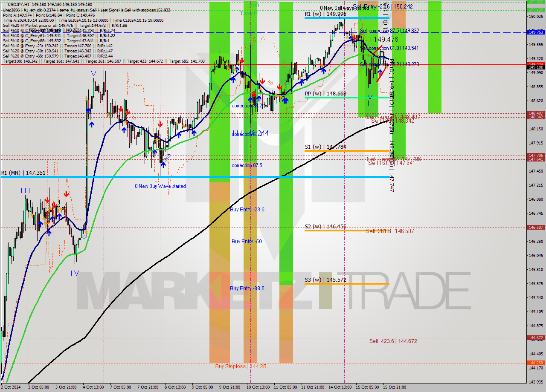The image size is (546, 392).
Task: Click the 'S3 (w) | 145.572' pivot label
Action: point(325,280)
